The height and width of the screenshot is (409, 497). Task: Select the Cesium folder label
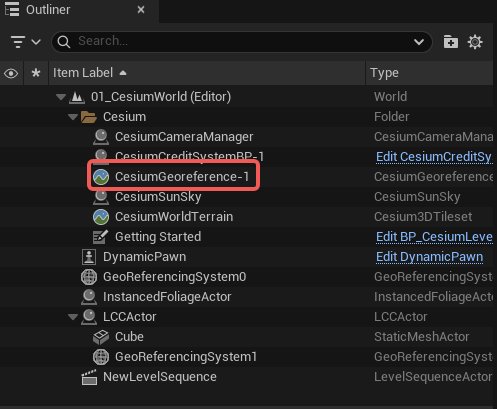pos(124,117)
